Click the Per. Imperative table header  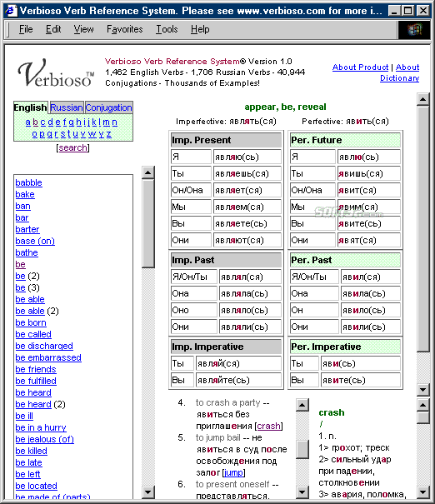point(345,347)
